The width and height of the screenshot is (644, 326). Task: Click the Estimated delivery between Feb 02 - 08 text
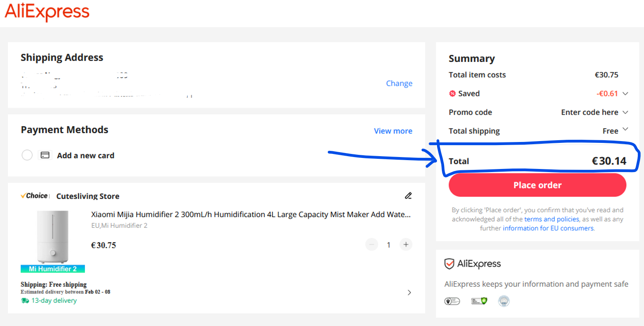click(x=65, y=292)
